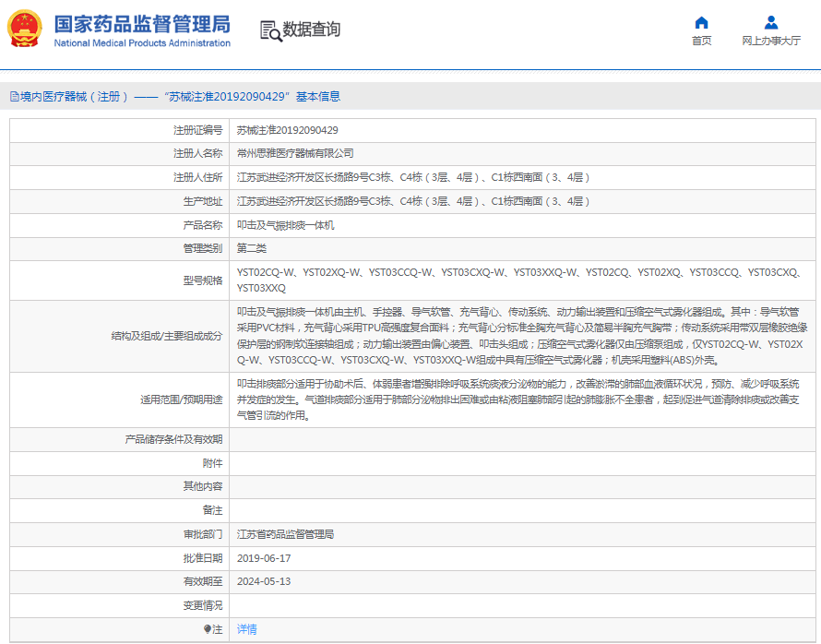Click the 批准日期 row label
Image resolution: width=821 pixels, height=644 pixels.
point(203,558)
